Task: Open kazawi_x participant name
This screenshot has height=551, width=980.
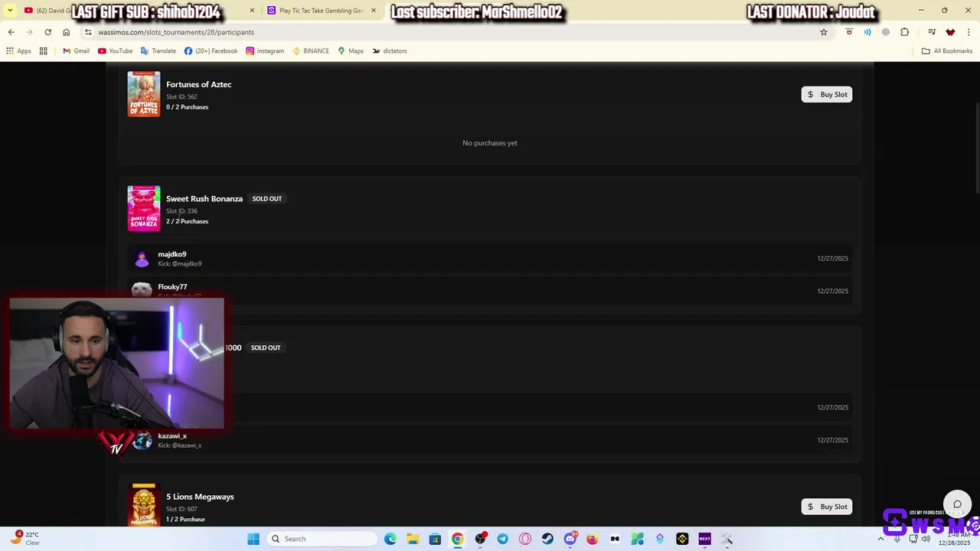Action: [172, 436]
